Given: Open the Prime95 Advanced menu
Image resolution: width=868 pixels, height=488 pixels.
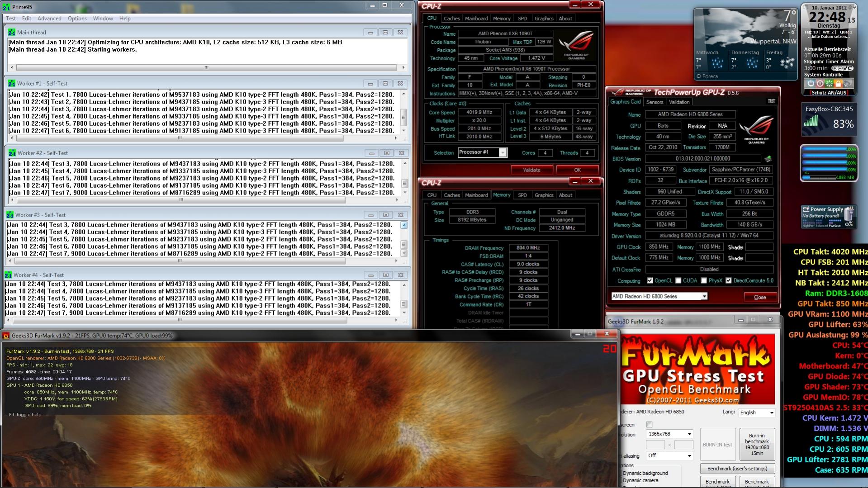Looking at the screenshot, I should 49,19.
